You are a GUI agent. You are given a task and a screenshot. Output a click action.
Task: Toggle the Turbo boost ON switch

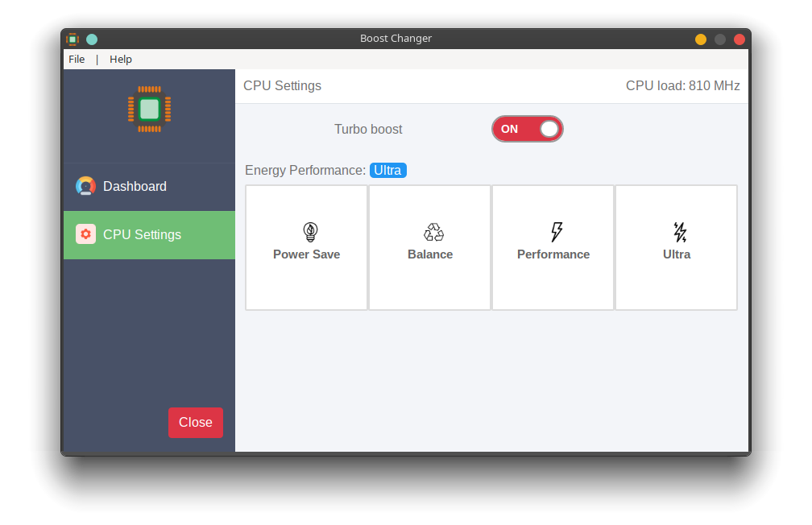[x=527, y=129]
